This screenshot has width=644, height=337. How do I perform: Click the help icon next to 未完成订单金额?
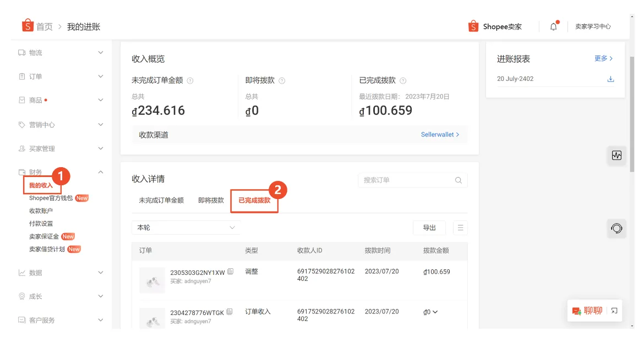pos(189,80)
